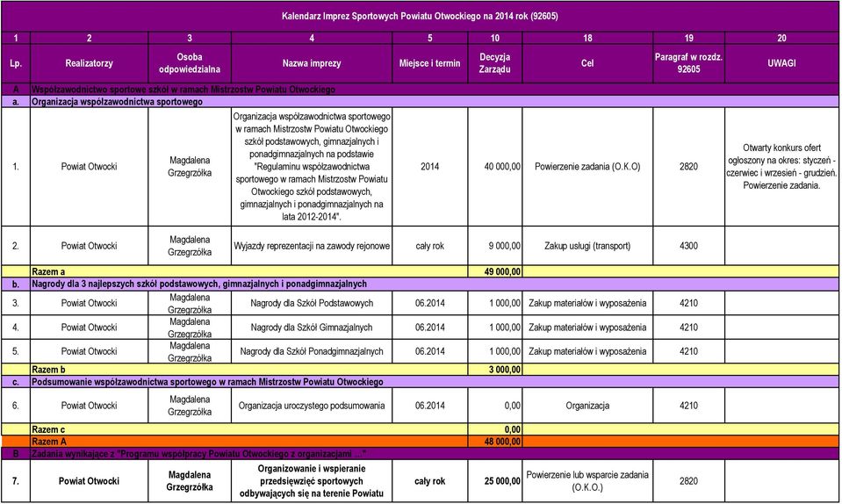Image resolution: width=842 pixels, height=504 pixels.
Task: Select the '25 000,00' amount cell
Action: [x=494, y=481]
